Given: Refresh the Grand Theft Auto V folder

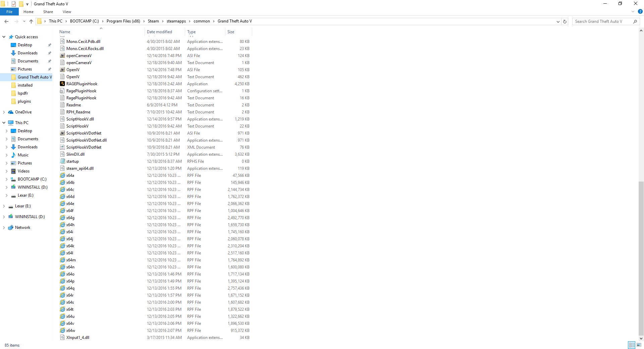Looking at the screenshot, I should coord(565,21).
